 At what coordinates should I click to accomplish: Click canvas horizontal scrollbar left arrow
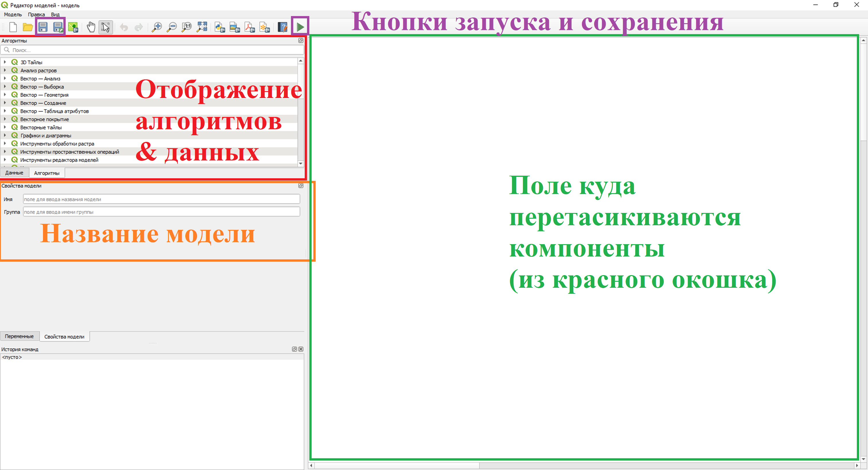311,466
